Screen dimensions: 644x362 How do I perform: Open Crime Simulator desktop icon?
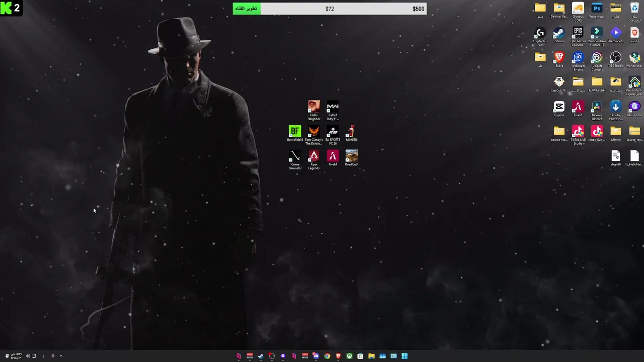(x=295, y=160)
